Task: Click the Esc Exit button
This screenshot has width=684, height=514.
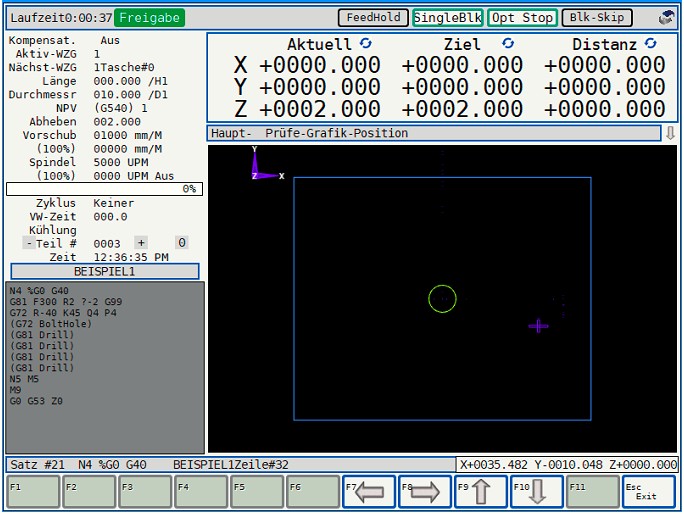Action: (649, 492)
